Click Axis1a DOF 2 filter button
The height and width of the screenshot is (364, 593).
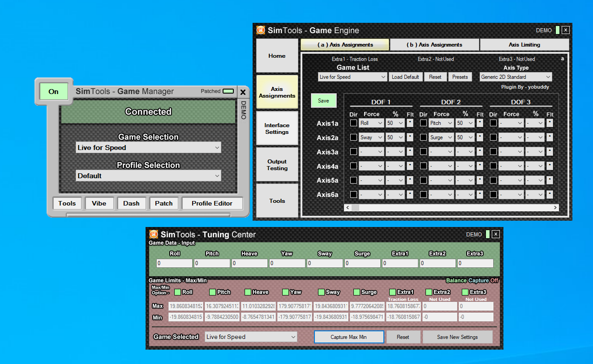tap(480, 123)
